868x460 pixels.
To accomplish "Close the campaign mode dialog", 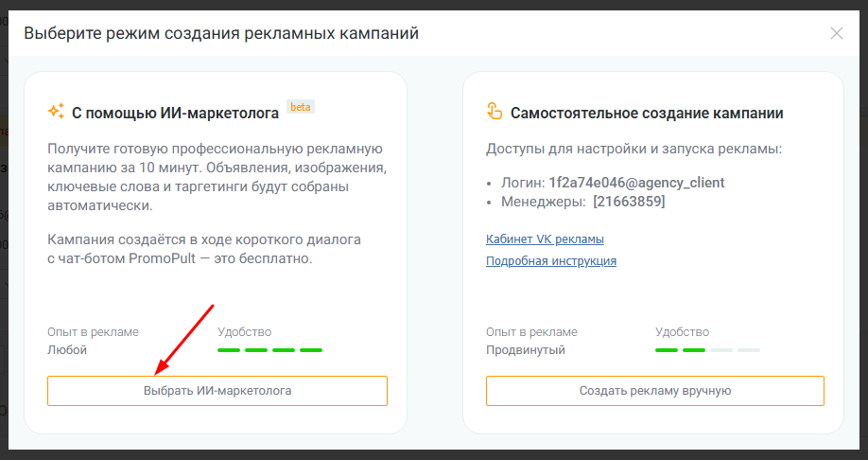I will 836,34.
